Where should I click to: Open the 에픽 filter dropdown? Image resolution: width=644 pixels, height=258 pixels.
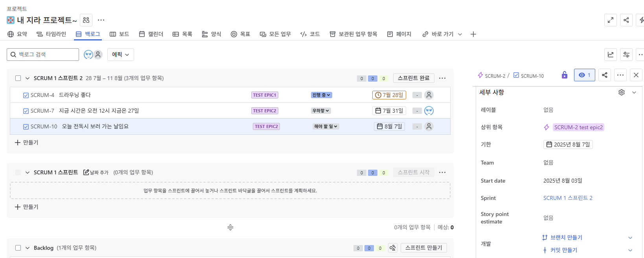121,55
